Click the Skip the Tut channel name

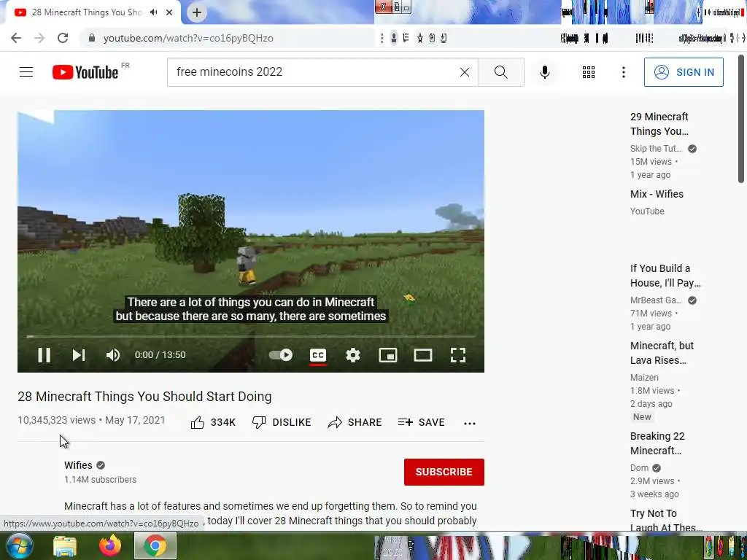point(656,149)
